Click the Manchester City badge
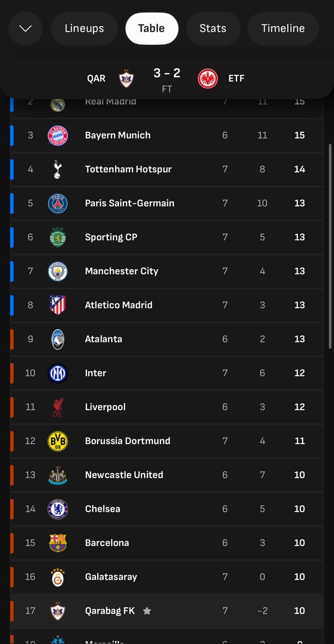Viewport: 334px width, 644px height. click(58, 271)
